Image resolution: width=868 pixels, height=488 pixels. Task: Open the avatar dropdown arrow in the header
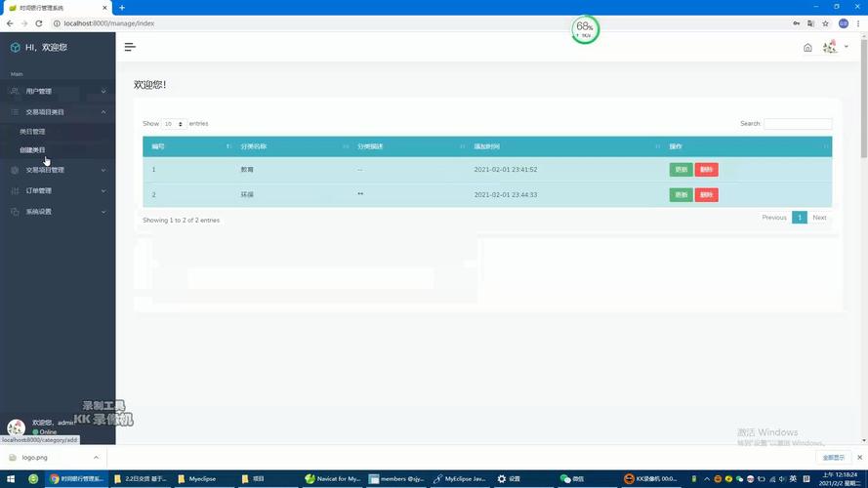(847, 47)
